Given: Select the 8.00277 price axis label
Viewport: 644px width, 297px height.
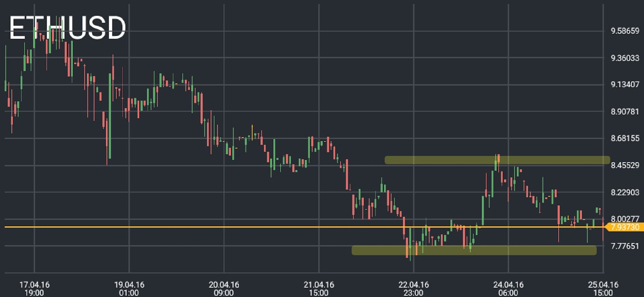Looking at the screenshot, I should pyautogui.click(x=625, y=219).
